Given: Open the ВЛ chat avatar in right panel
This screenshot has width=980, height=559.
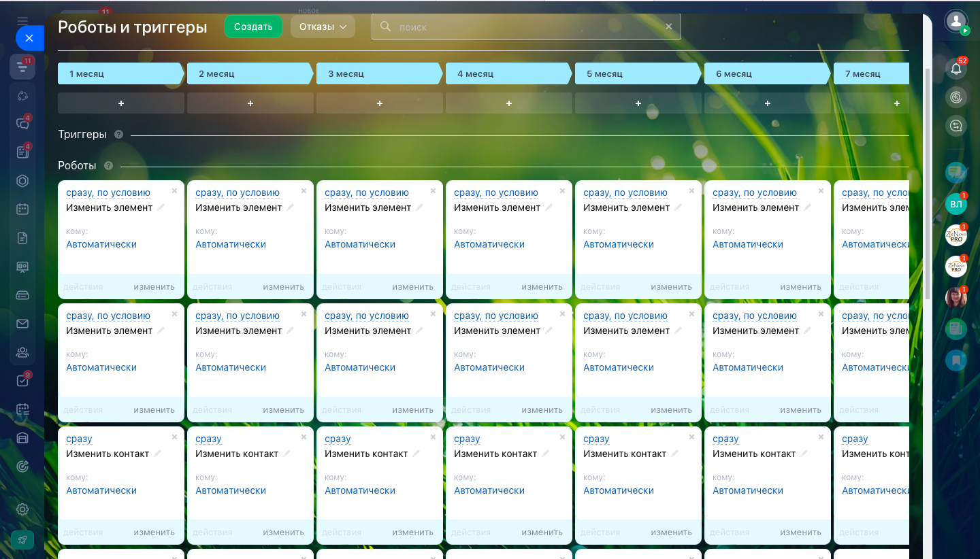Looking at the screenshot, I should (956, 204).
